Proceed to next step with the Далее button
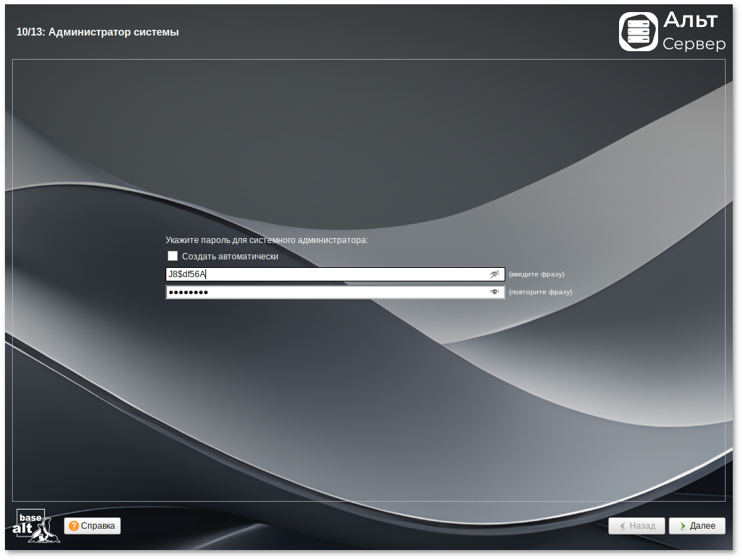Image resolution: width=742 pixels, height=560 pixels. tap(697, 526)
